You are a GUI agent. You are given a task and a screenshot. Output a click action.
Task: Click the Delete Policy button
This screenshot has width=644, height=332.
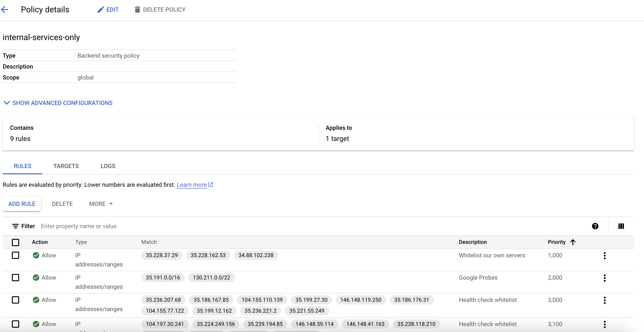160,10
